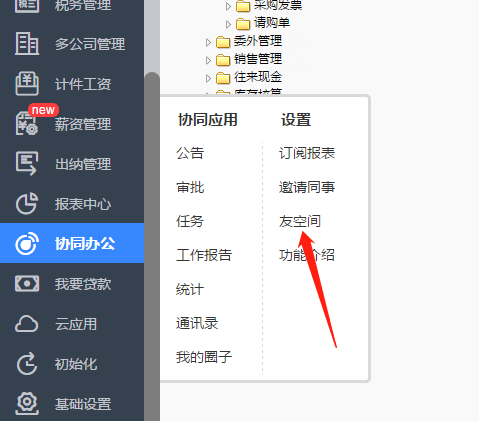The width and height of the screenshot is (479, 421).
Task: Click the 我要贷款 money icon
Action: (27, 284)
